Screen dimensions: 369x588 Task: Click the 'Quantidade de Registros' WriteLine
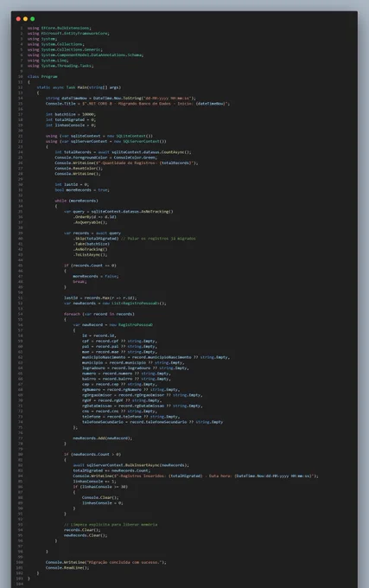pos(126,163)
